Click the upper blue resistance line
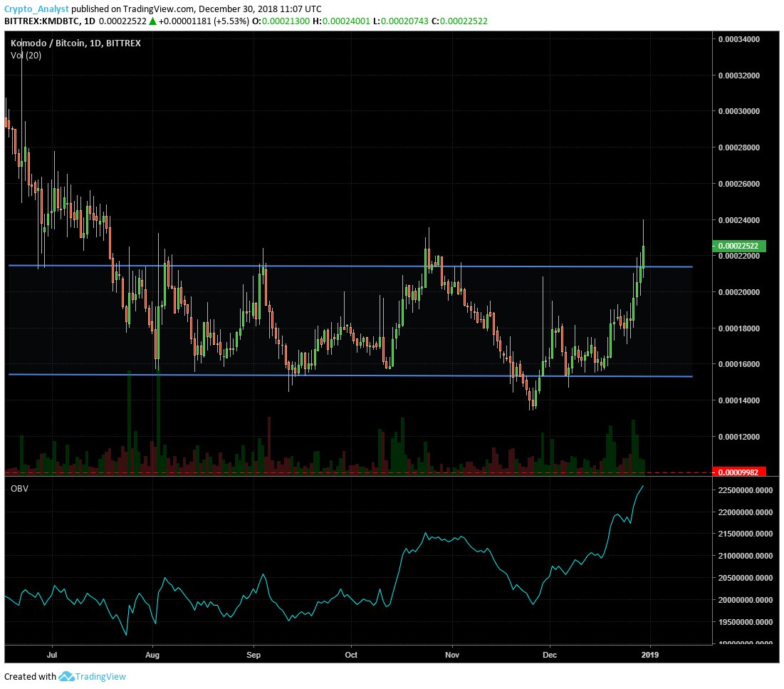 pos(356,266)
